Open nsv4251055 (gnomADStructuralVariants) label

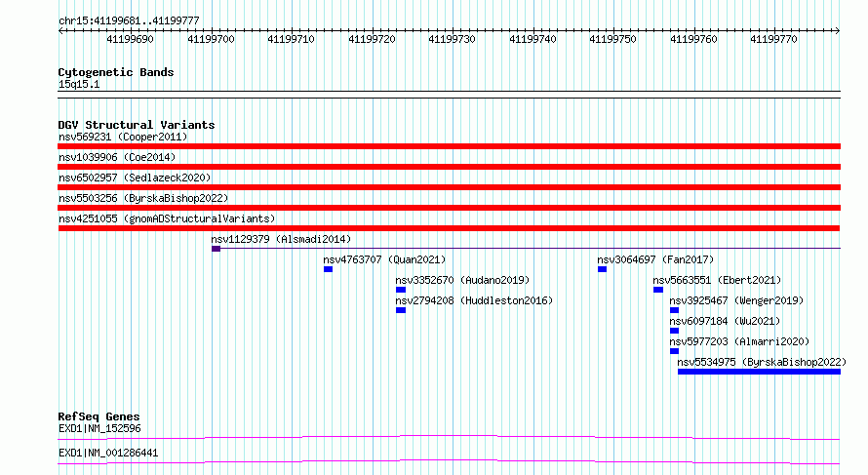pos(167,218)
